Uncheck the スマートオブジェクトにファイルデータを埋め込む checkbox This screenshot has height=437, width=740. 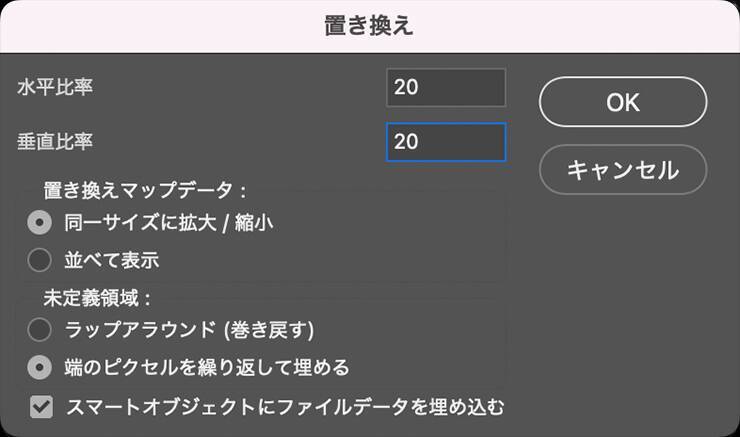pyautogui.click(x=41, y=407)
